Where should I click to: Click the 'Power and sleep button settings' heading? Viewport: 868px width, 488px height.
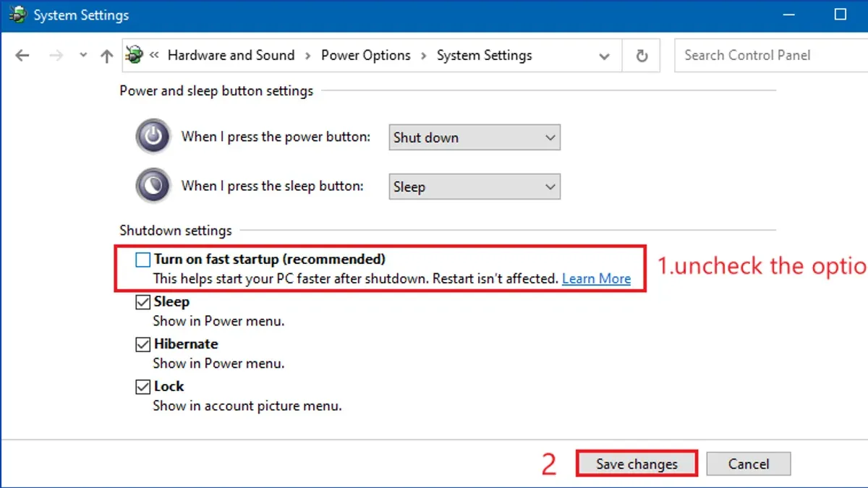(x=216, y=91)
